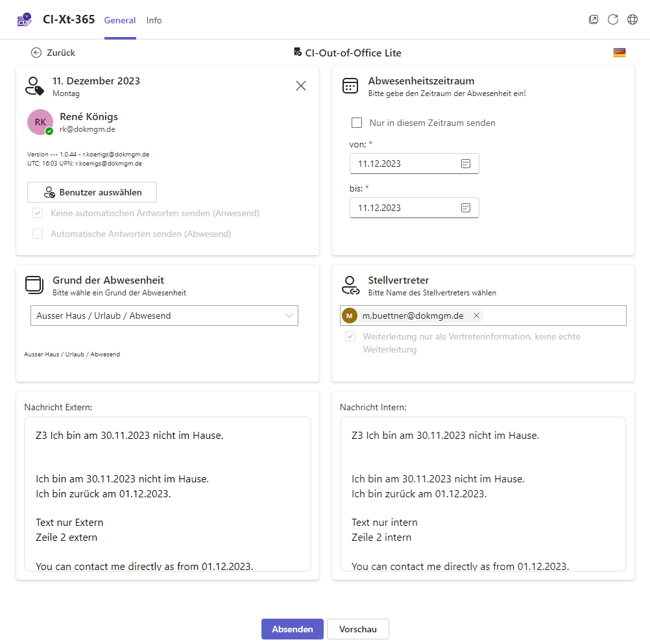The width and height of the screenshot is (650, 644).
Task: Click the Vorschau button
Action: coord(357,629)
